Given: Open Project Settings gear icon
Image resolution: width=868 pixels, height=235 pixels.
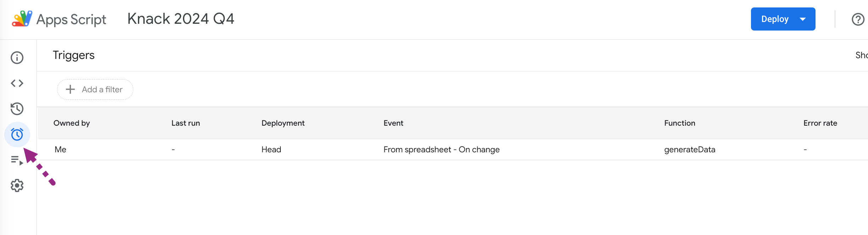Looking at the screenshot, I should (17, 185).
